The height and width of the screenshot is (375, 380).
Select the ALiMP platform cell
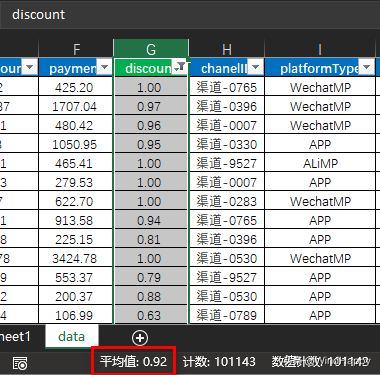point(320,163)
